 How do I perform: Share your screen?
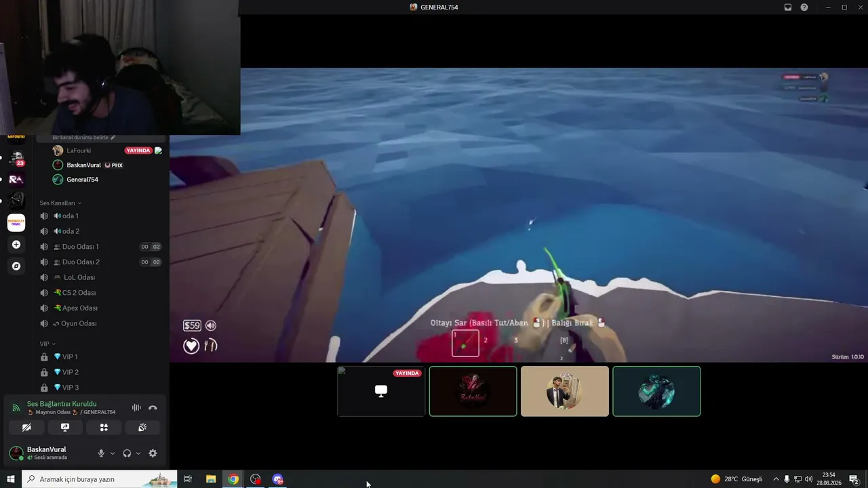(65, 428)
